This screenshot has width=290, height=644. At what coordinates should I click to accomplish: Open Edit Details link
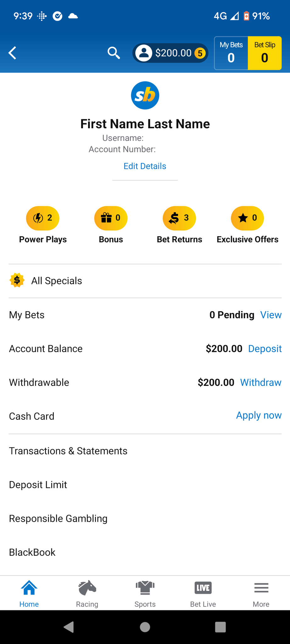[145, 166]
